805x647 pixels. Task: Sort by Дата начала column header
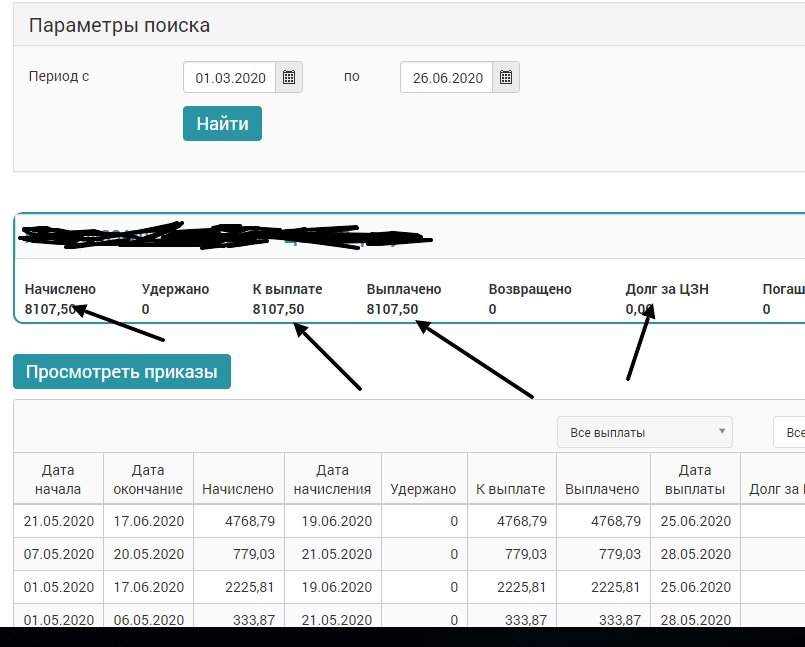58,479
